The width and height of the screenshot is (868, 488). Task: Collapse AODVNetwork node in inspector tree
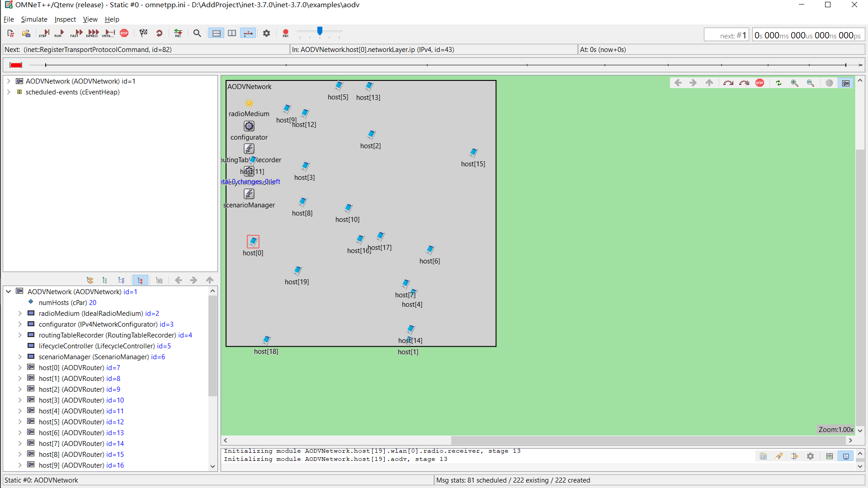tap(9, 292)
